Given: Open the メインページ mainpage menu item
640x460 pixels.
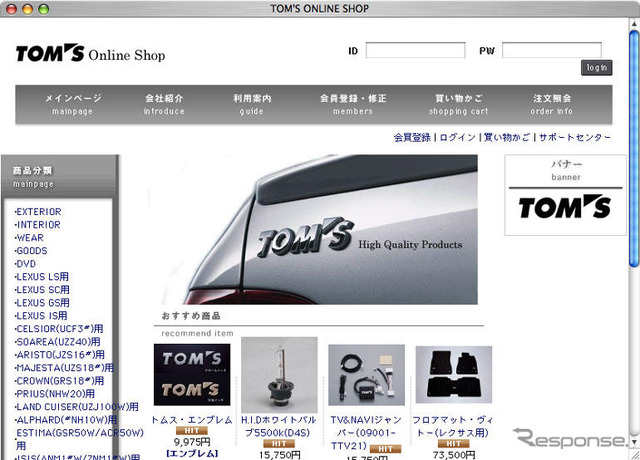Looking at the screenshot, I should pos(73,104).
